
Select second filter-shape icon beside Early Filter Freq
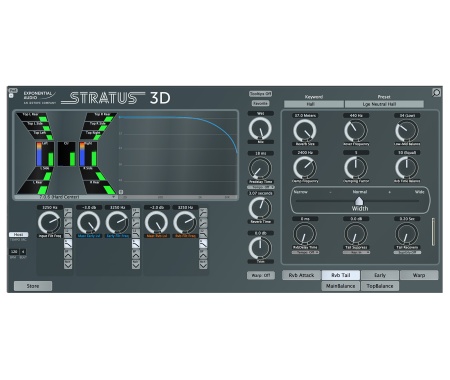pyautogui.click(x=136, y=223)
